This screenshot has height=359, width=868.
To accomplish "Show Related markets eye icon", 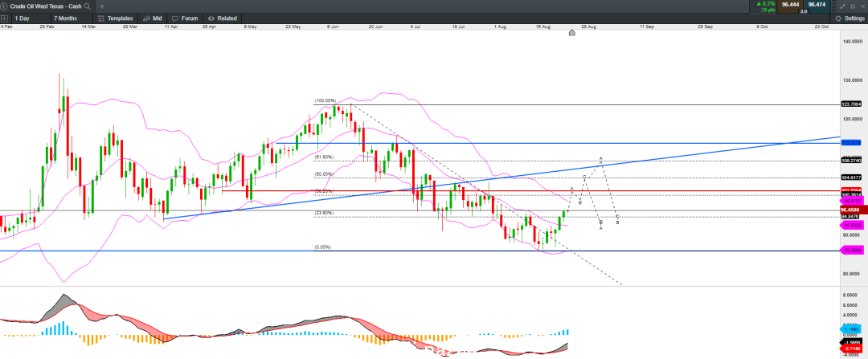I will (x=211, y=18).
